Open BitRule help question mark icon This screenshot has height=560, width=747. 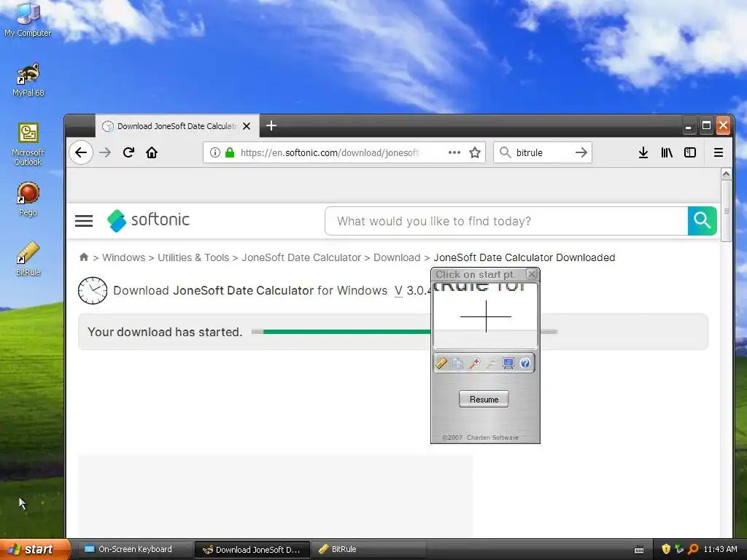pyautogui.click(x=525, y=363)
